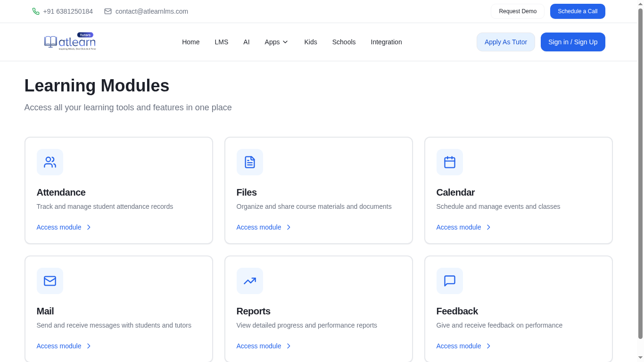
Task: Open the LMS nav item
Action: tap(222, 42)
